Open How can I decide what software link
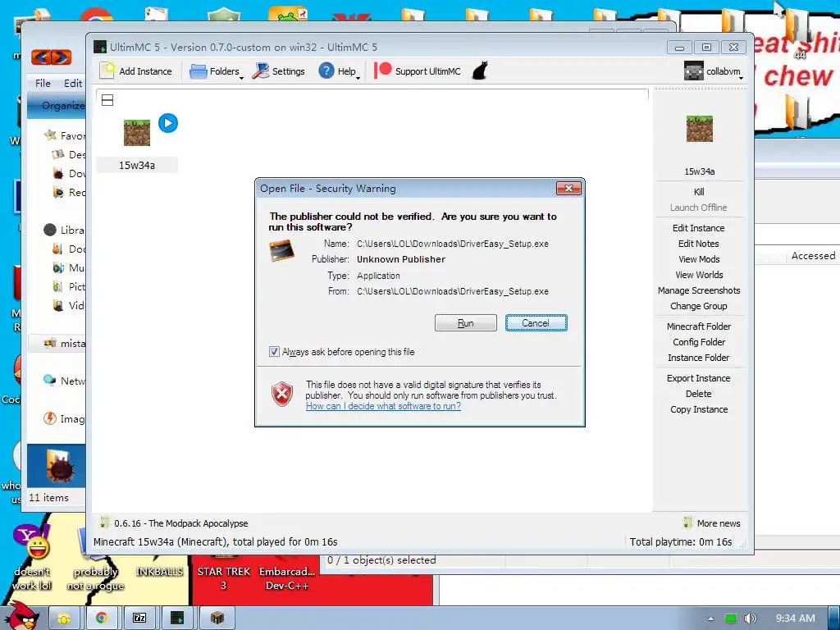 383,406
